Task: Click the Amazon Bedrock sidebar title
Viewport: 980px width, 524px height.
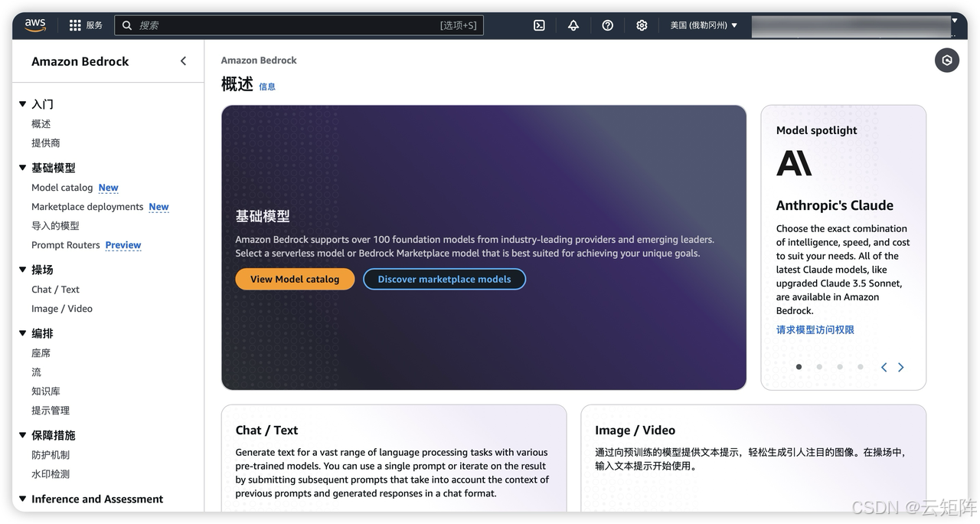Action: [x=80, y=61]
